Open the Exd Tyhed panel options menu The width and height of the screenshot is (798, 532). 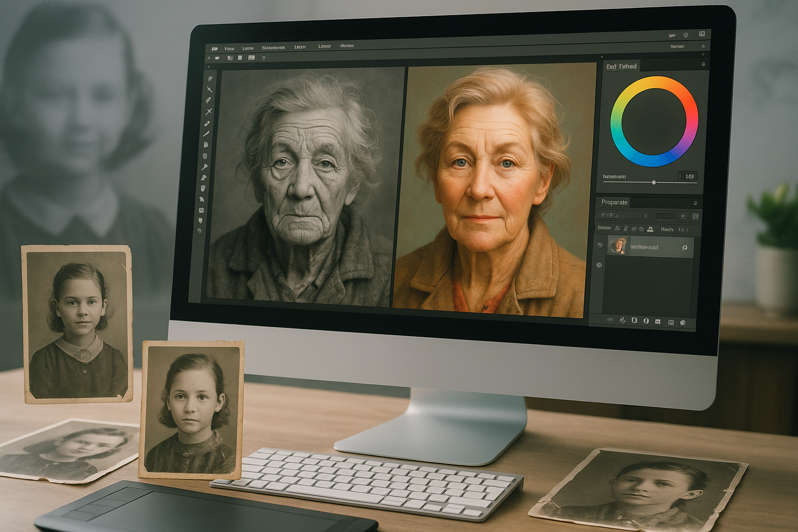[x=703, y=64]
